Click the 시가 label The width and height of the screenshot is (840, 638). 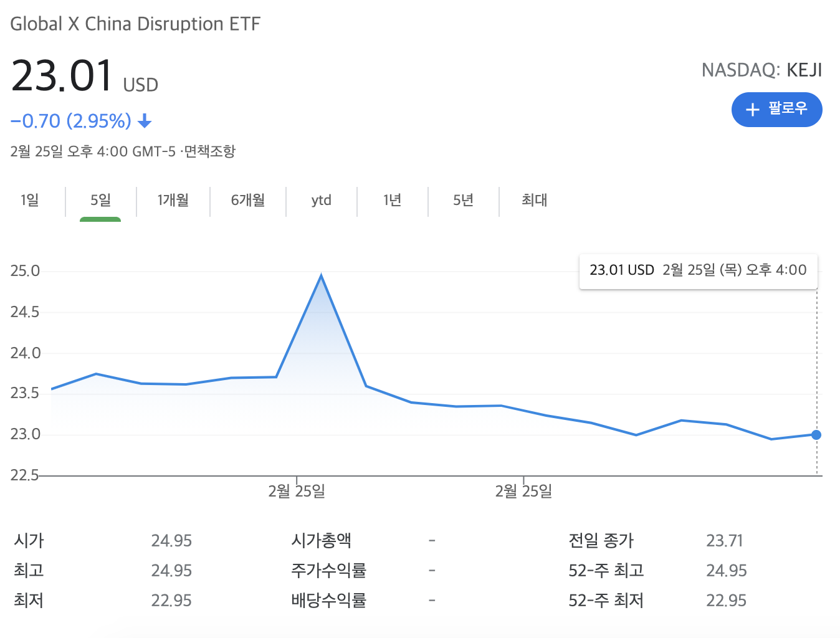pyautogui.click(x=29, y=540)
